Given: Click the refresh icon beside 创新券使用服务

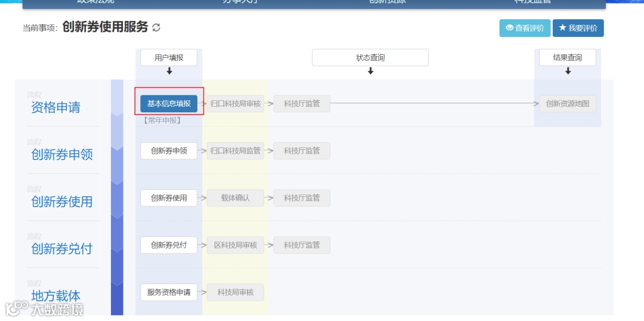Looking at the screenshot, I should [156, 27].
